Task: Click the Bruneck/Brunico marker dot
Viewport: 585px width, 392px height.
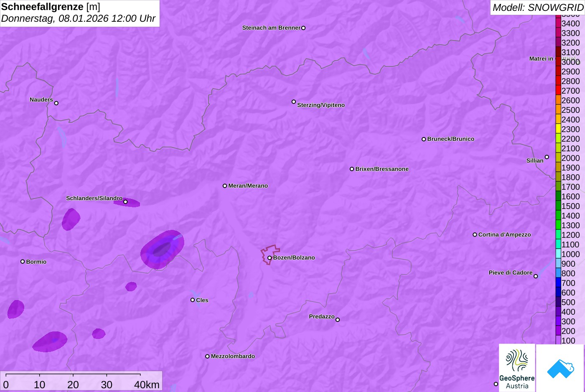Action: pyautogui.click(x=424, y=139)
